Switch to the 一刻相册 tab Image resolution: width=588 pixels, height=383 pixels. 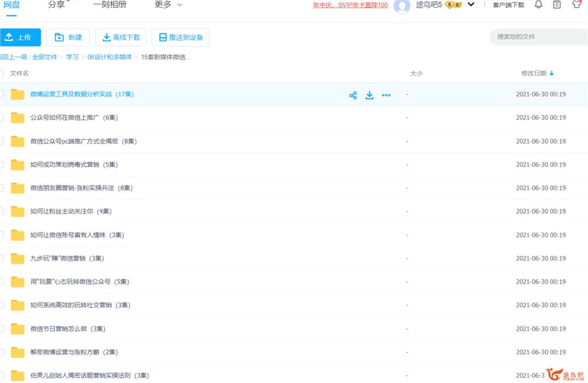click(x=109, y=5)
